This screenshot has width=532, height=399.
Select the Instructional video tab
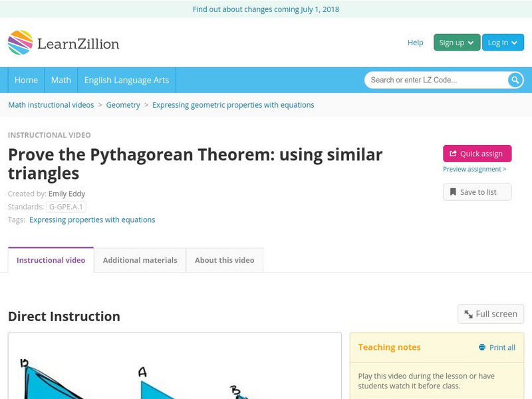coord(50,260)
